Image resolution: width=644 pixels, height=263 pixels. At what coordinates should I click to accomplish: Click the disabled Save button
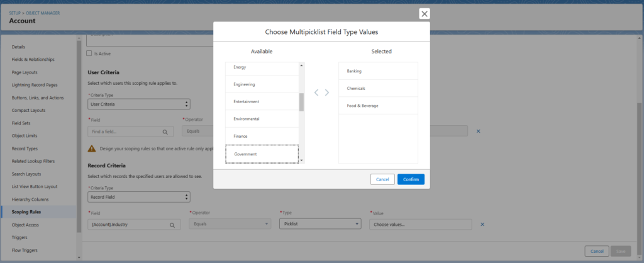point(621,251)
